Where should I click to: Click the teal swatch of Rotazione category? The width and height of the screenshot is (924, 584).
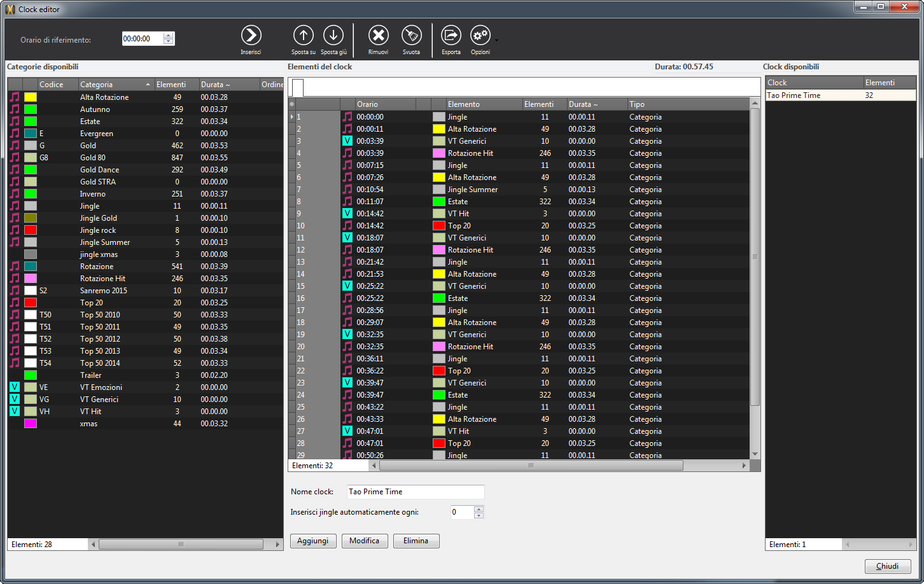tap(31, 267)
